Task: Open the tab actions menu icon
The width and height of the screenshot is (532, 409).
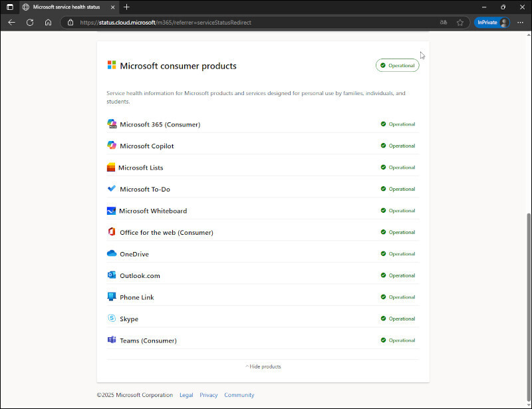Action: point(10,7)
